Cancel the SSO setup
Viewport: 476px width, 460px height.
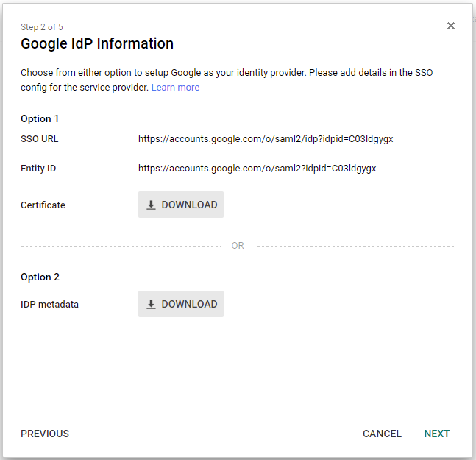[x=382, y=434]
